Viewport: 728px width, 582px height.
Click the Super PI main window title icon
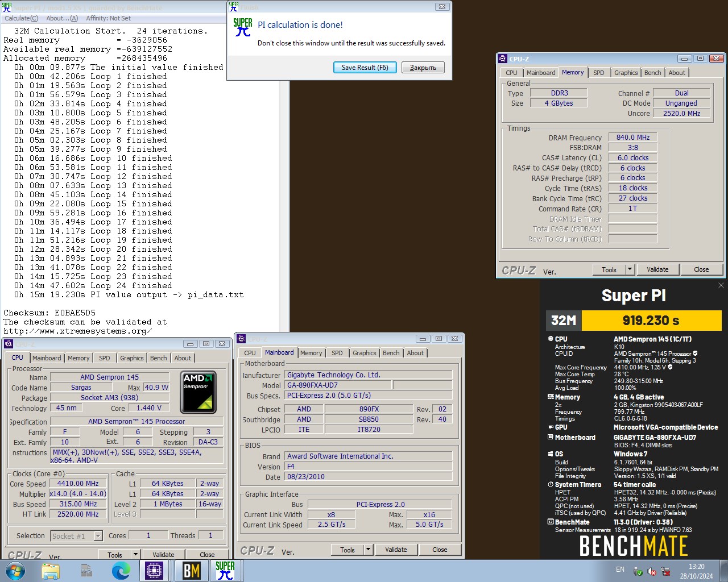coord(7,7)
